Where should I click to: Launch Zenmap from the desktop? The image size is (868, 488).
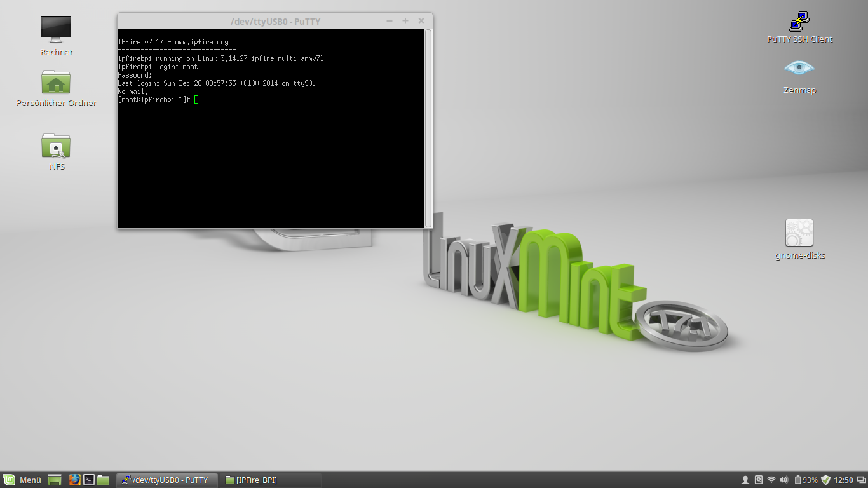coord(799,76)
